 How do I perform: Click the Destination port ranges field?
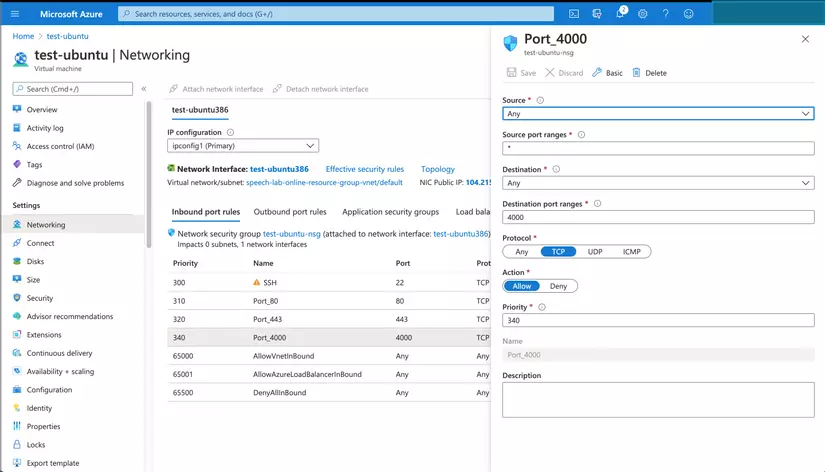(658, 217)
